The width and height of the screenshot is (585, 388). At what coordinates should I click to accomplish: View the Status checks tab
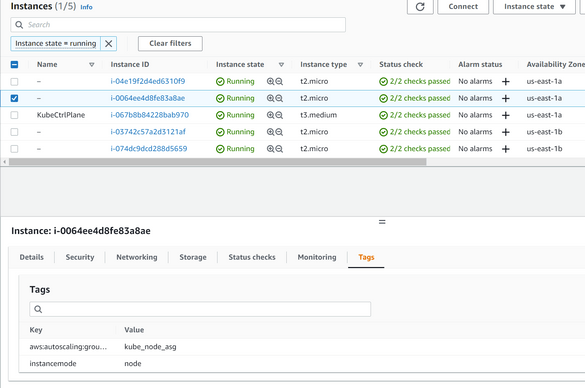pyautogui.click(x=252, y=257)
